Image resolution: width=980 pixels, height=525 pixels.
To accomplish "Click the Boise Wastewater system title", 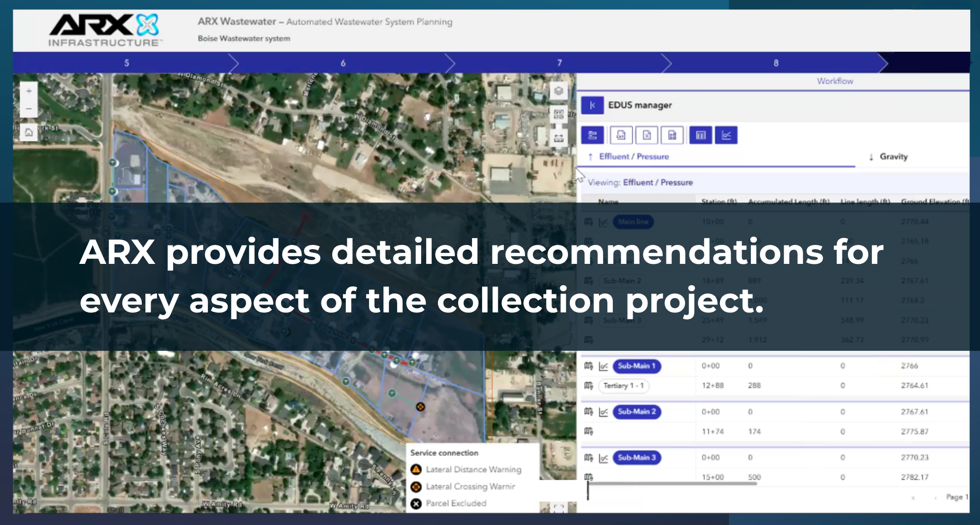I will [244, 38].
